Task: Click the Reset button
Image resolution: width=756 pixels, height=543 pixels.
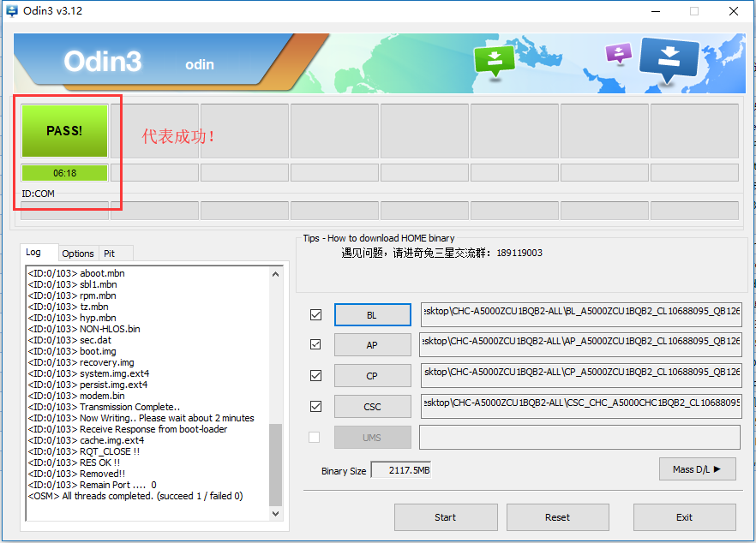Action: pyautogui.click(x=557, y=517)
